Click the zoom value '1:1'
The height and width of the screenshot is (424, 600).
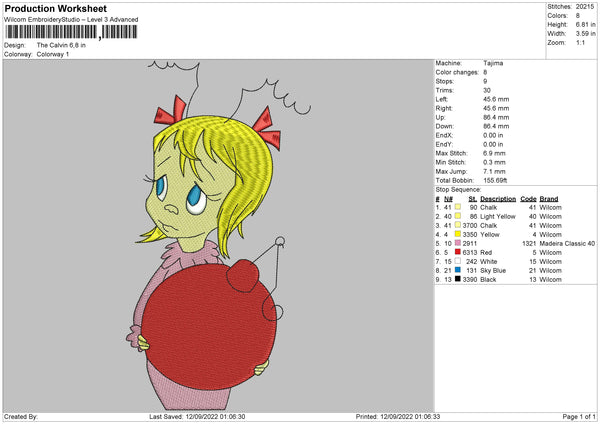580,42
